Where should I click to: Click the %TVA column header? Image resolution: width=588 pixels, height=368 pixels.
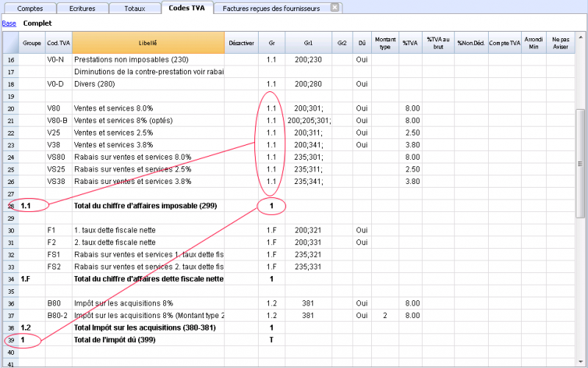pyautogui.click(x=410, y=43)
